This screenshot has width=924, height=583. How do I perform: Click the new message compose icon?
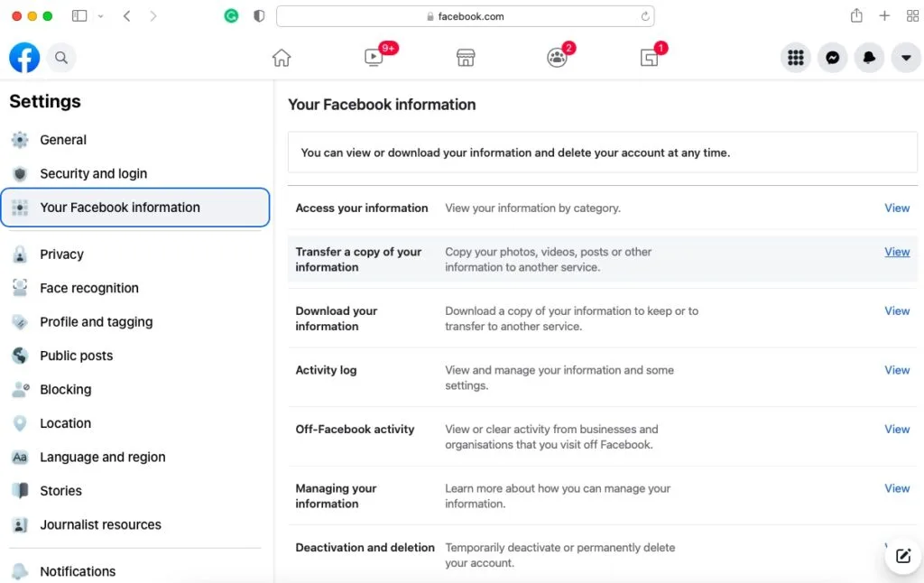click(x=903, y=556)
